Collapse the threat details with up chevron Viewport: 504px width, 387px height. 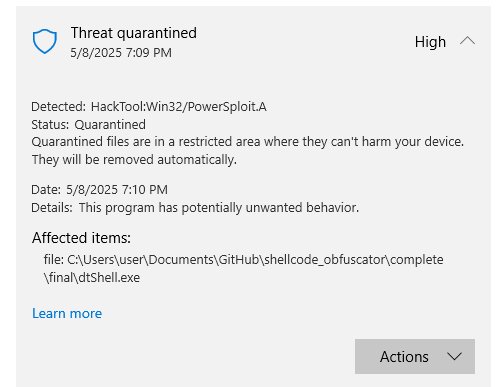point(467,41)
